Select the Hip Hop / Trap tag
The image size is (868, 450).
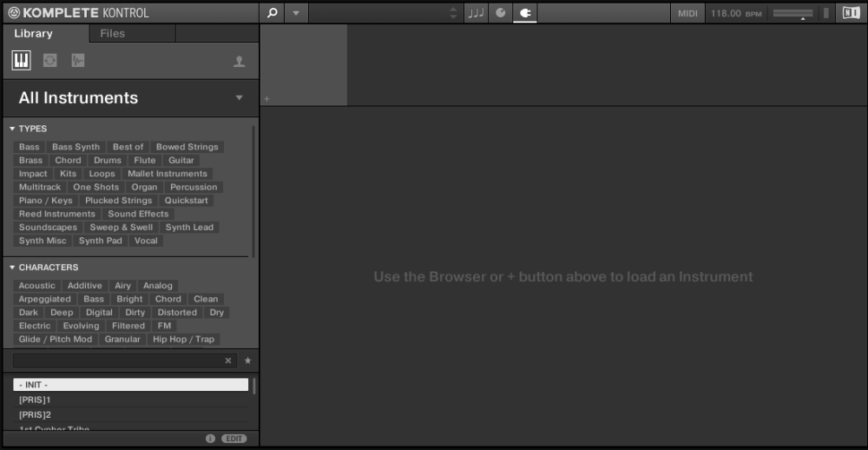pyautogui.click(x=183, y=339)
